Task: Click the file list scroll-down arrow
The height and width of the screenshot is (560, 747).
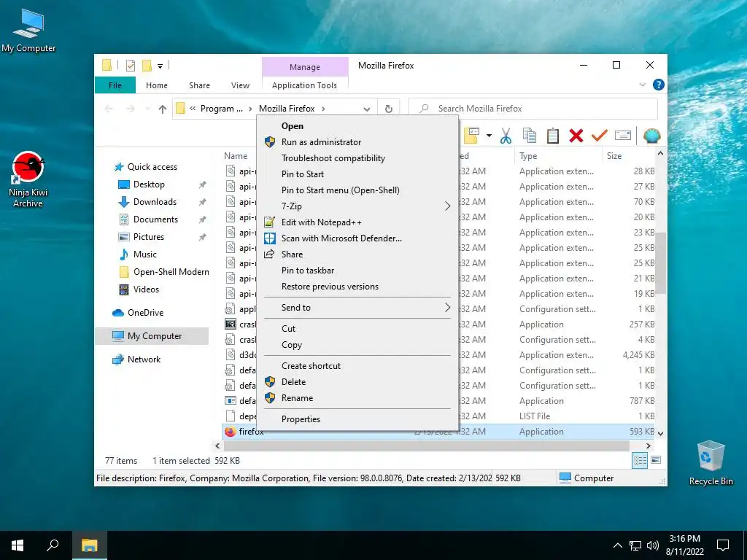Action: click(660, 433)
